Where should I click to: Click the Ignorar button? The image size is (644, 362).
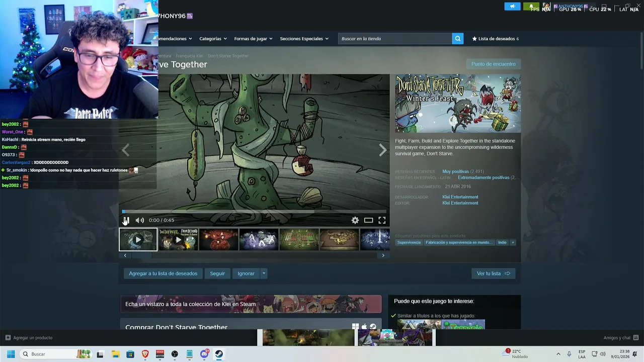coord(246,274)
